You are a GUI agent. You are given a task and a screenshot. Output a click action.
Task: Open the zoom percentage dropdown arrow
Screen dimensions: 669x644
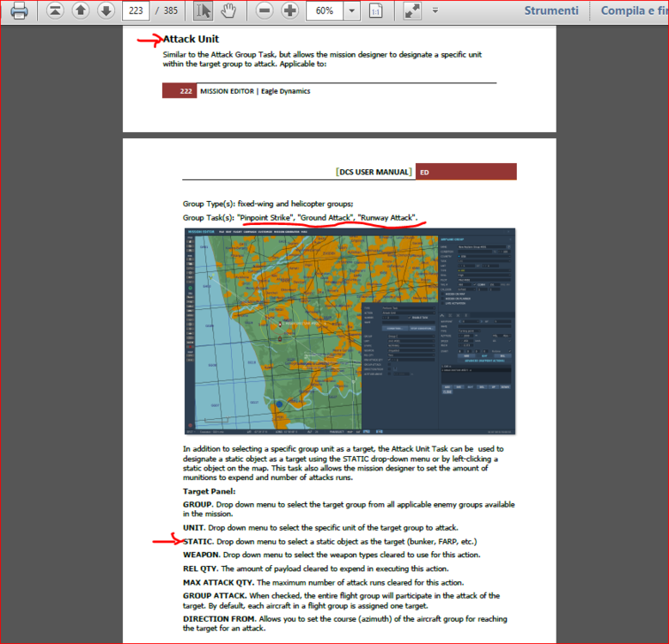pos(351,10)
